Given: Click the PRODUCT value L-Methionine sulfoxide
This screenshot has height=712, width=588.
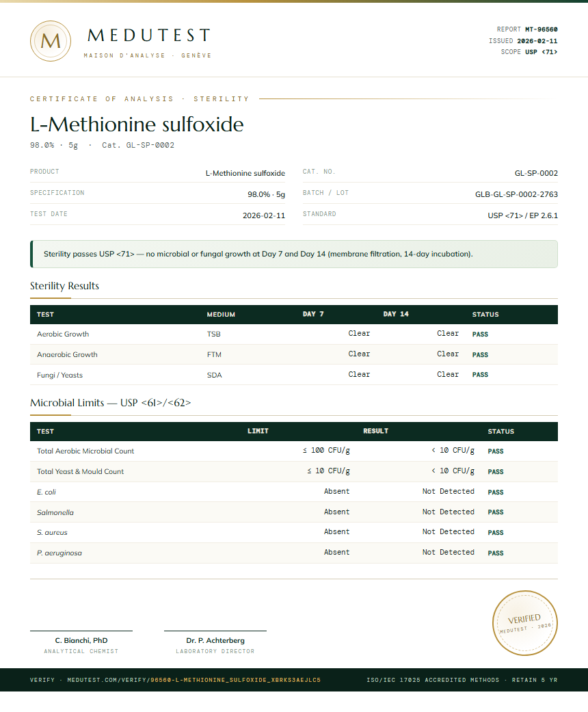Looking at the screenshot, I should (x=245, y=173).
